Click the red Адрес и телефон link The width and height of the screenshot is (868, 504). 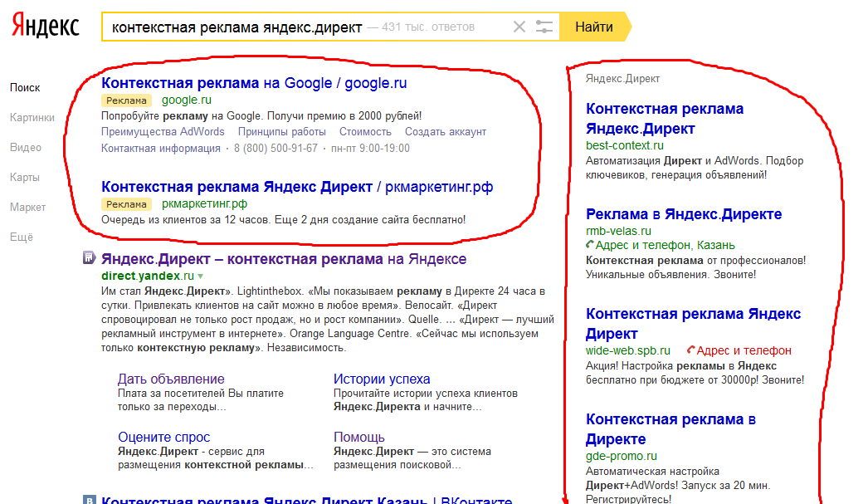(744, 350)
